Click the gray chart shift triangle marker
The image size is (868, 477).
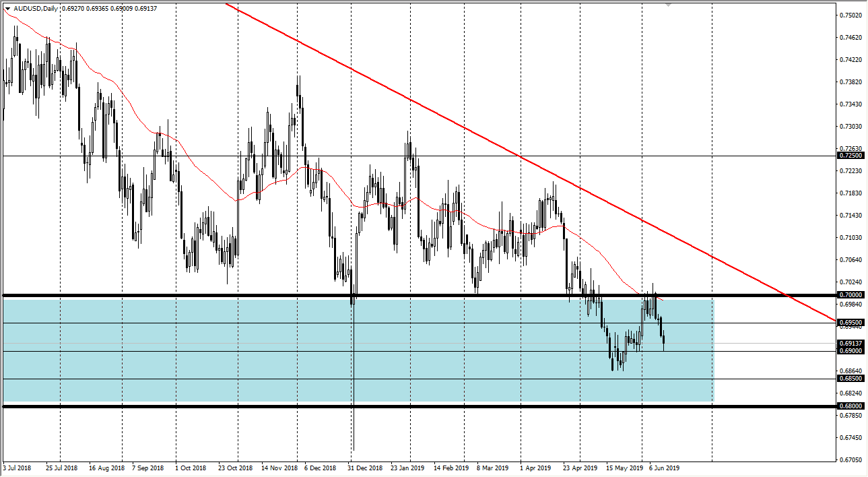pos(668,5)
